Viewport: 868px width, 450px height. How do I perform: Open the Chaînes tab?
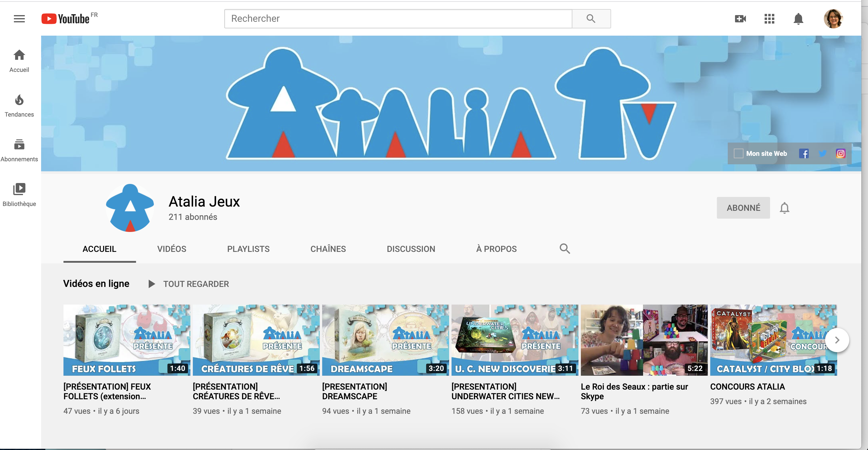pos(328,249)
